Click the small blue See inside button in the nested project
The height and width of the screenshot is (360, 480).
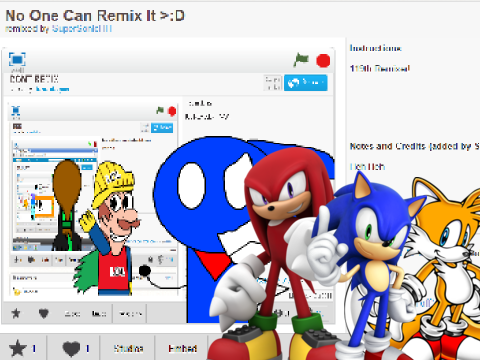tap(162, 128)
